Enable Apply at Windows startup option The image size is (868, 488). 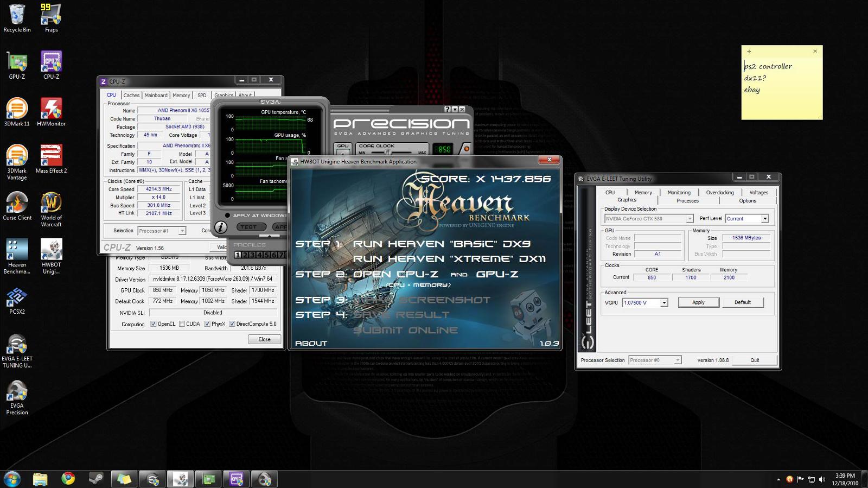227,216
